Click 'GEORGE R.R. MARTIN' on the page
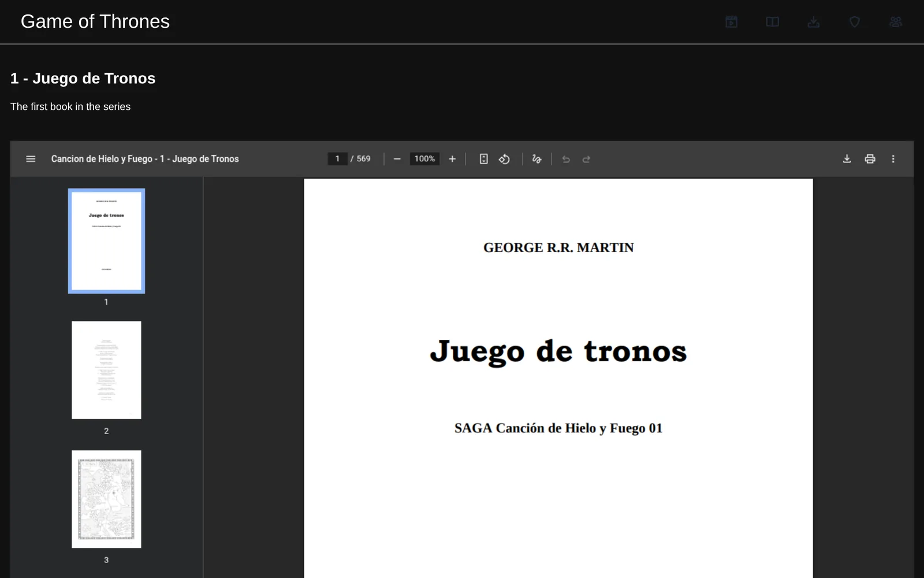The height and width of the screenshot is (578, 924). [x=558, y=247]
